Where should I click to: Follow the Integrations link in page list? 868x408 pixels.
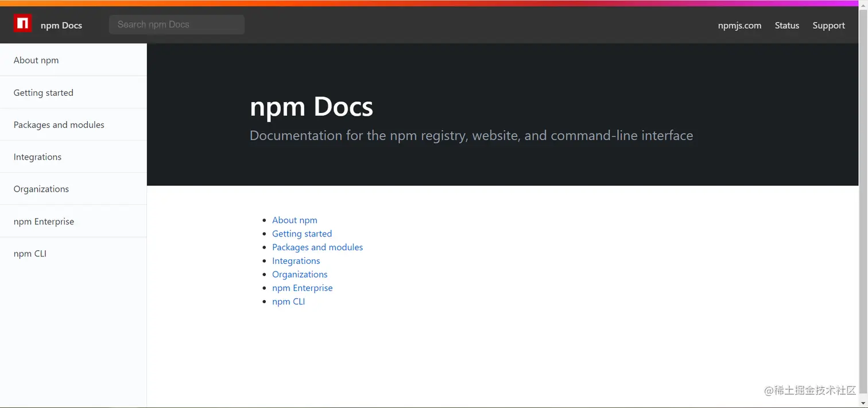(296, 261)
